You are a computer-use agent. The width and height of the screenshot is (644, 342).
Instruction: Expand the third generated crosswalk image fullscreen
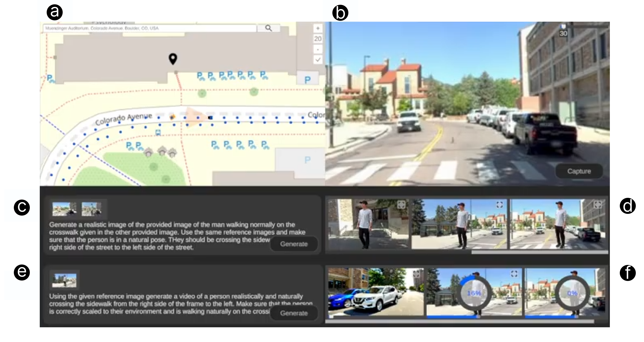(x=598, y=205)
